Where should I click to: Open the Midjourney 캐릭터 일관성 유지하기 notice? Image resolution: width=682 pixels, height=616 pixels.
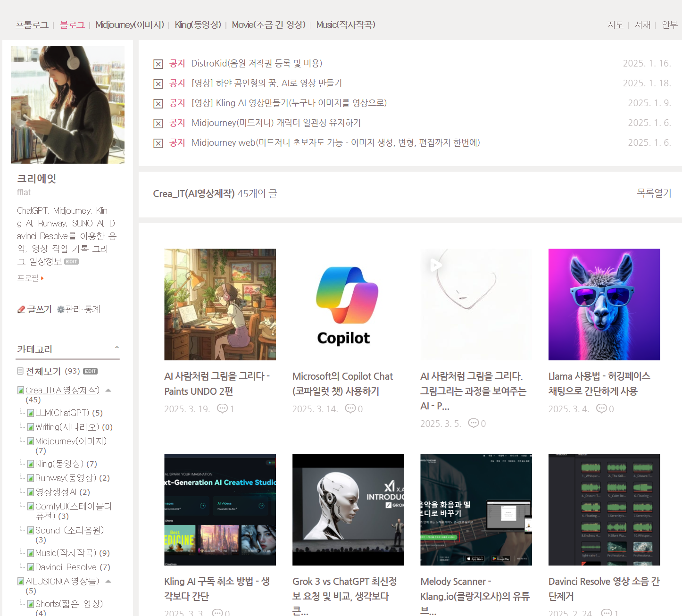pyautogui.click(x=276, y=123)
